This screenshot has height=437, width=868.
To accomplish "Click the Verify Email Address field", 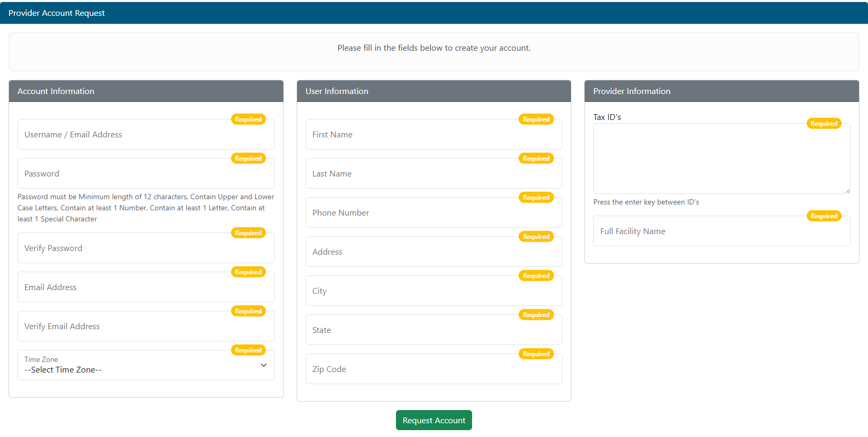I will click(146, 327).
